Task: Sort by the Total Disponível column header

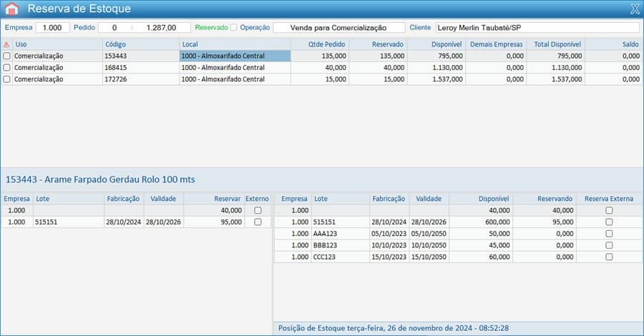Action: (x=557, y=44)
